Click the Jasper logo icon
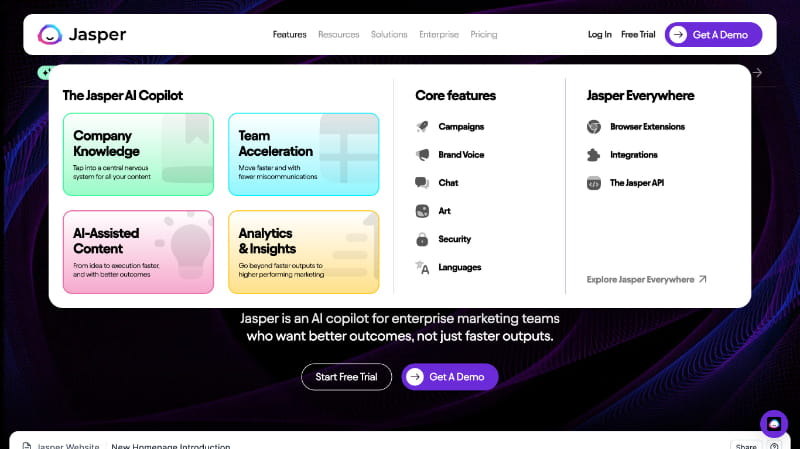Image resolution: width=800 pixels, height=449 pixels. pos(49,35)
